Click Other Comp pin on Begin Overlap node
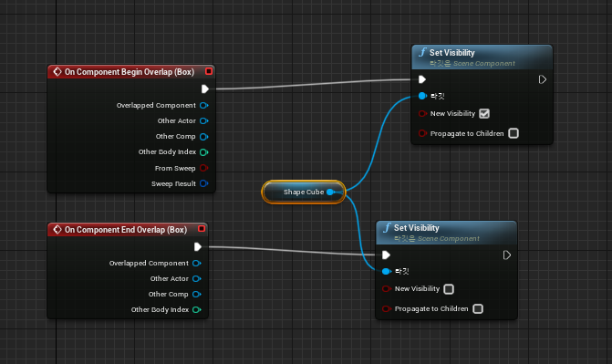The width and height of the screenshot is (612, 364). pyautogui.click(x=203, y=137)
